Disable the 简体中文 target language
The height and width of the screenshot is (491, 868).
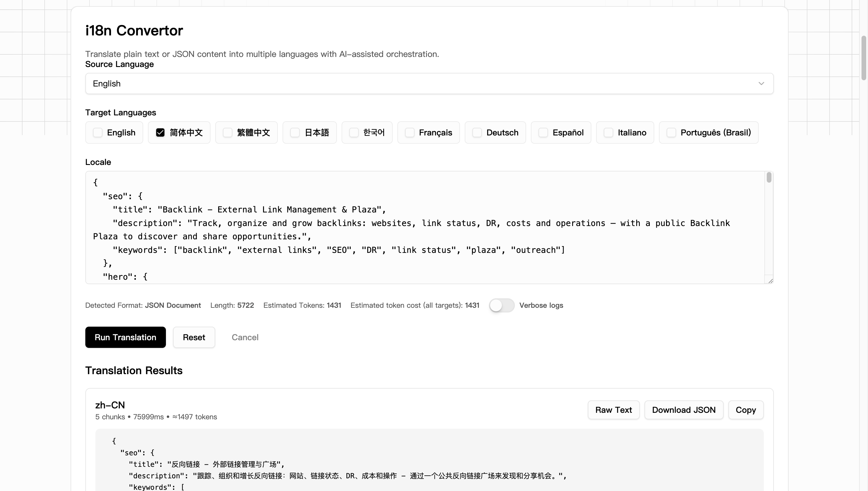[x=160, y=132]
